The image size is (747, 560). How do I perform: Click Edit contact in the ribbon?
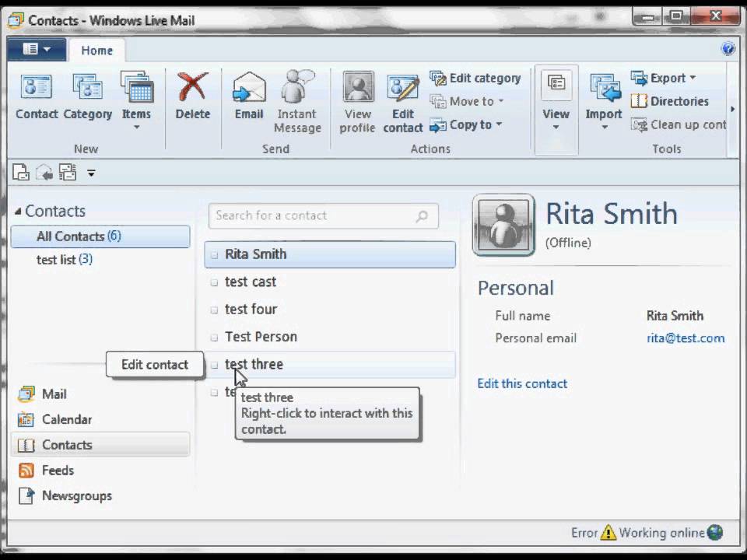403,103
